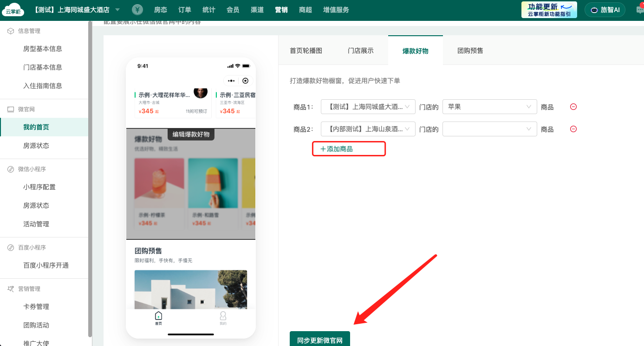Click phone preview close-circle icon
Viewport: 644px width, 346px height.
[246, 81]
